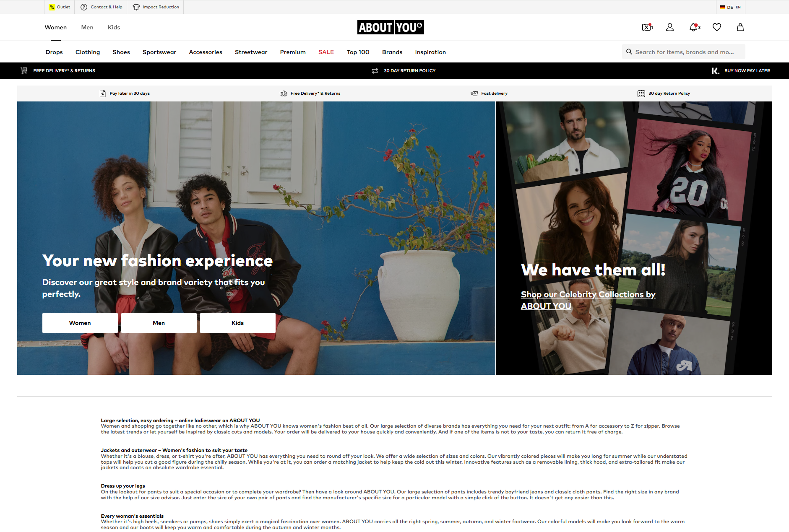Click the search magnifier icon

[x=629, y=52]
